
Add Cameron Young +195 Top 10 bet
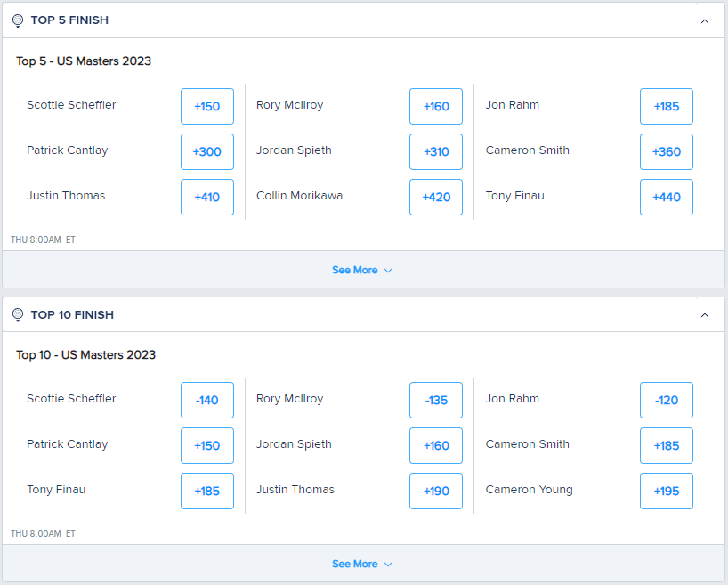[667, 492]
